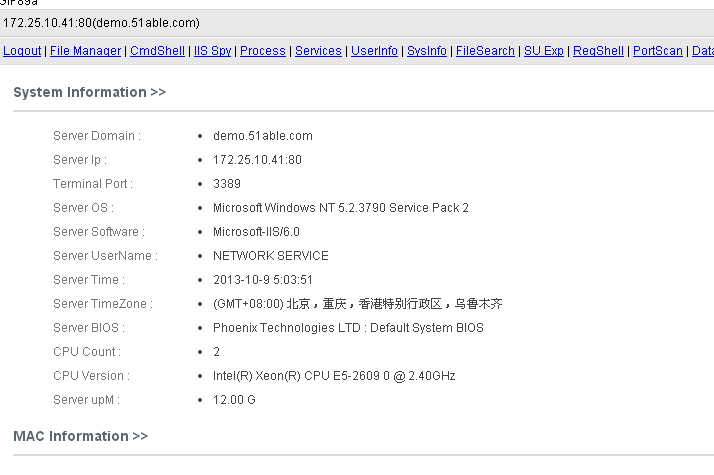This screenshot has width=714, height=475.
Task: Select the Terminal Port value 3389
Action: pos(227,184)
